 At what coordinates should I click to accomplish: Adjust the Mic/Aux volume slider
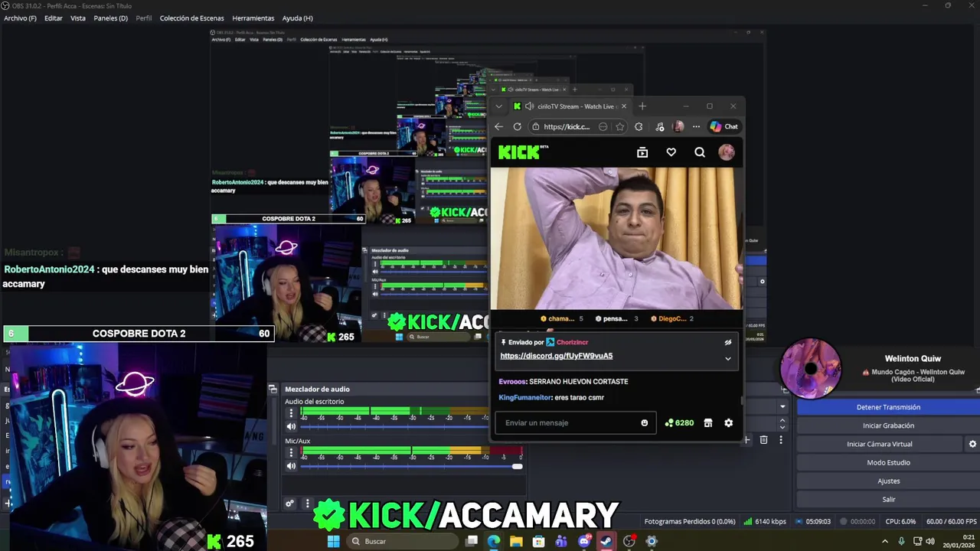(x=411, y=466)
